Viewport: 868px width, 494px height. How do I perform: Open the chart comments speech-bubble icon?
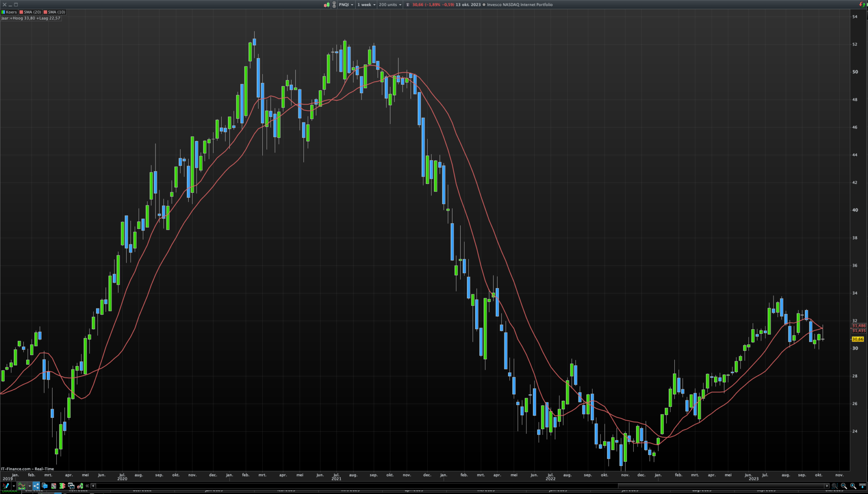click(45, 486)
